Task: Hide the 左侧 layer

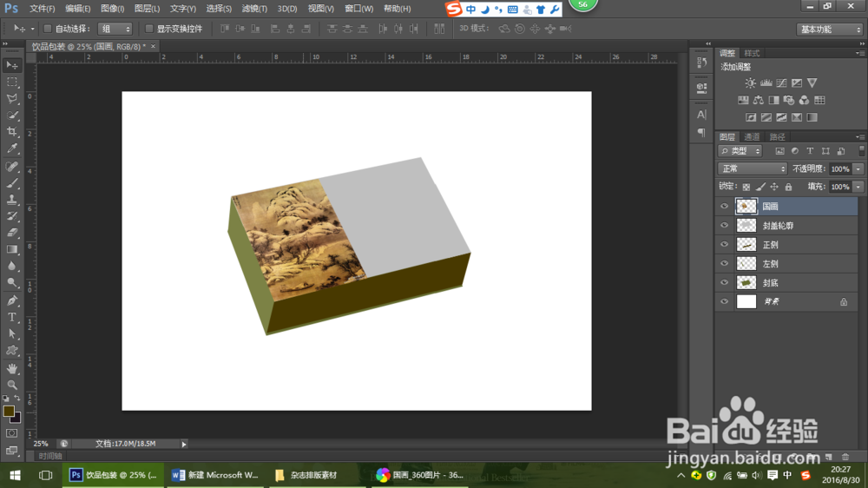Action: click(724, 264)
